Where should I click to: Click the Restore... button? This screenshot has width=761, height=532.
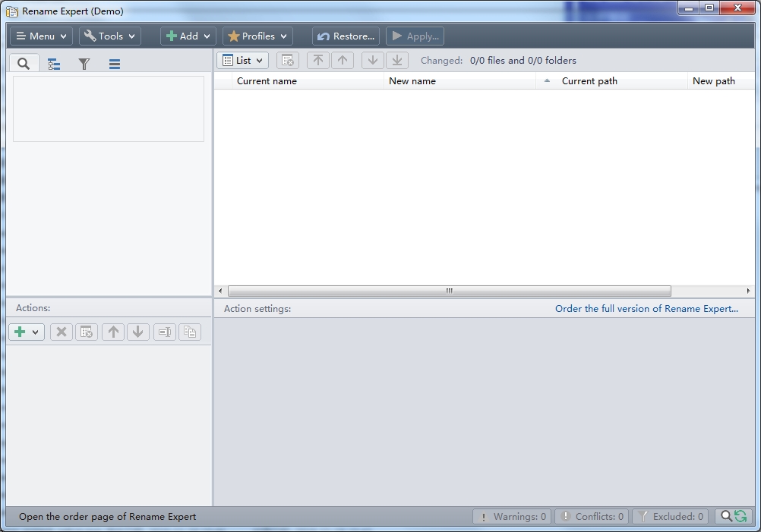coord(346,36)
